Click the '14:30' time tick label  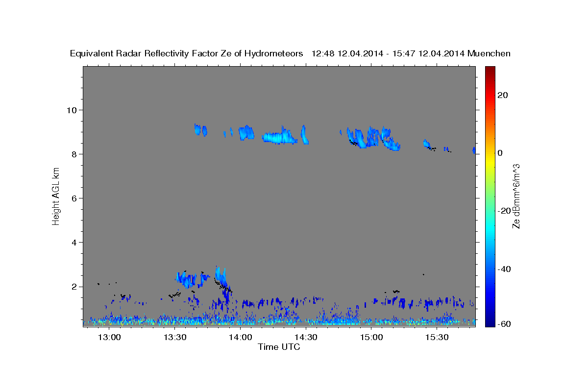pos(306,337)
